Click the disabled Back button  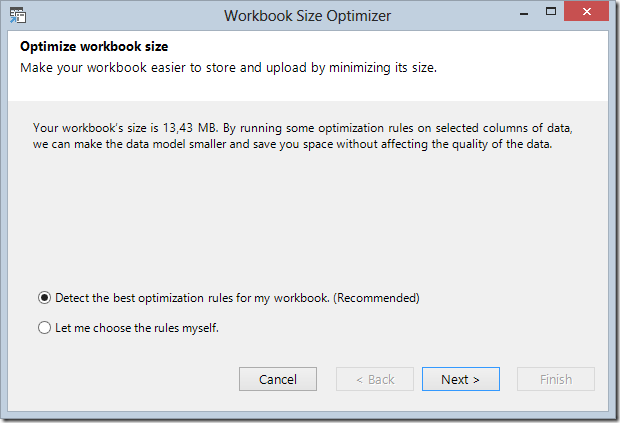(x=375, y=379)
